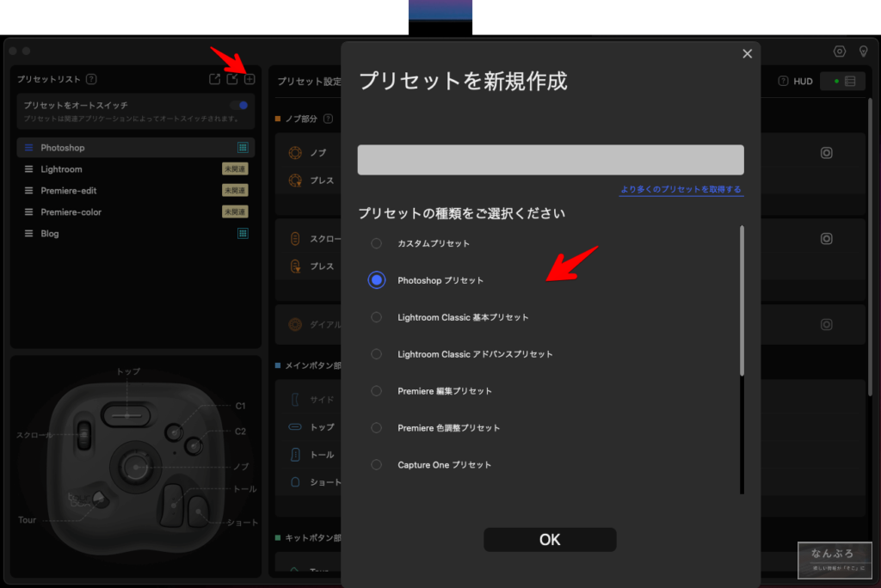Select the カスタムプリセット radio option
The image size is (881, 588).
point(376,243)
